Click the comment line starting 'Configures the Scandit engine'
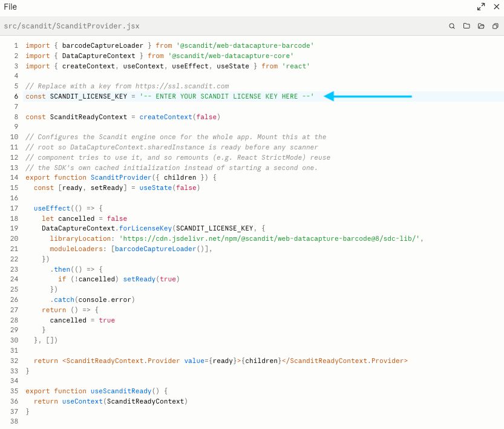504x429 pixels. click(176, 137)
